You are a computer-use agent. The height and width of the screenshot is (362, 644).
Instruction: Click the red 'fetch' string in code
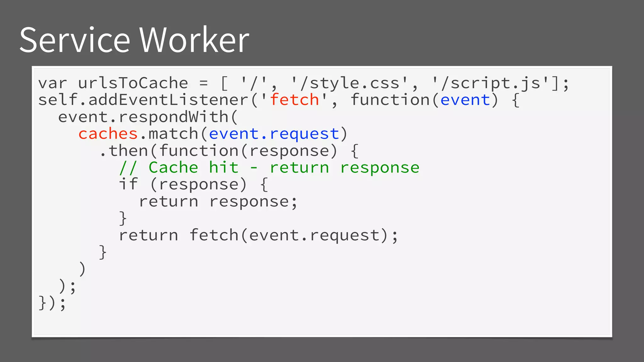294,100
